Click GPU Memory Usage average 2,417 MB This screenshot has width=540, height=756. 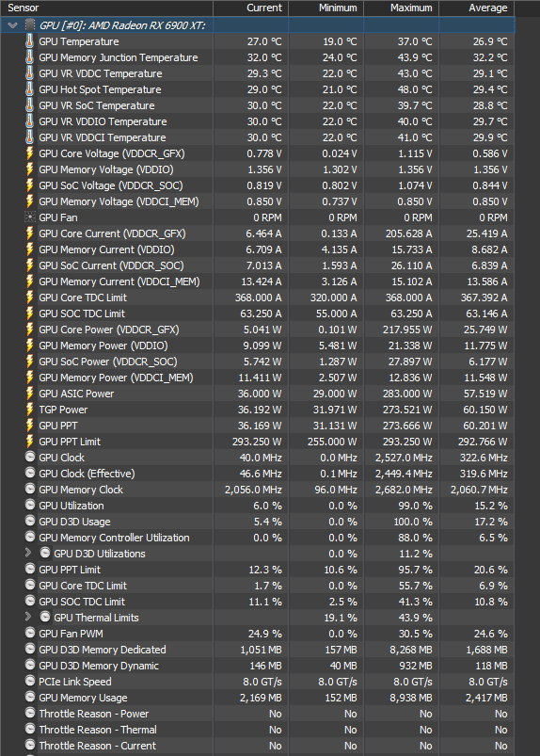pos(486,698)
